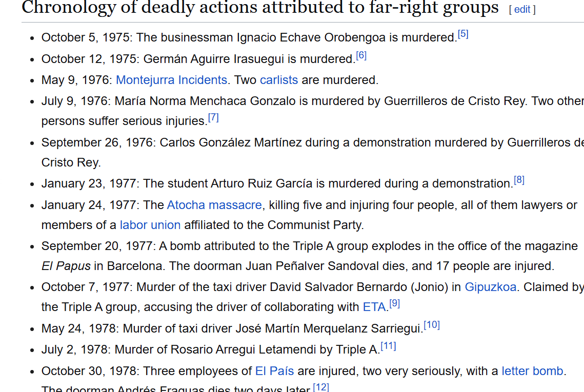The width and height of the screenshot is (584, 392).
Task: Click the name 'Ignacio Echave Orobengoa'
Action: coord(311,37)
